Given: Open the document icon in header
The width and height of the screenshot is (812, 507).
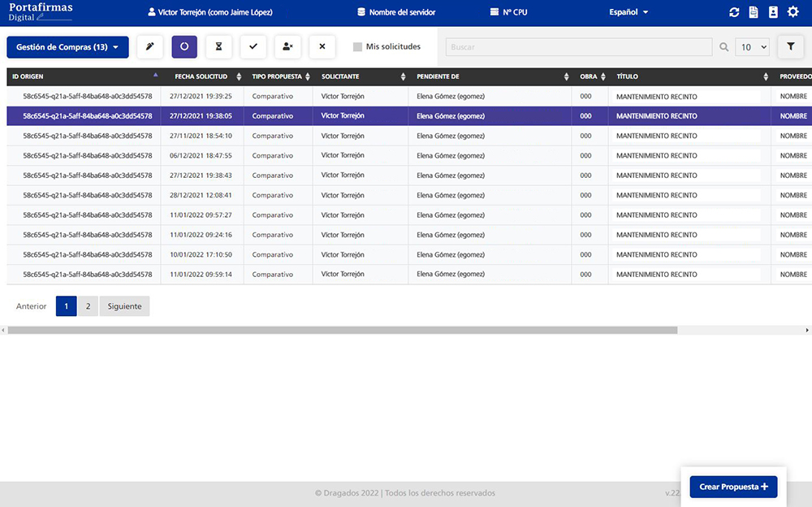Looking at the screenshot, I should pos(754,12).
